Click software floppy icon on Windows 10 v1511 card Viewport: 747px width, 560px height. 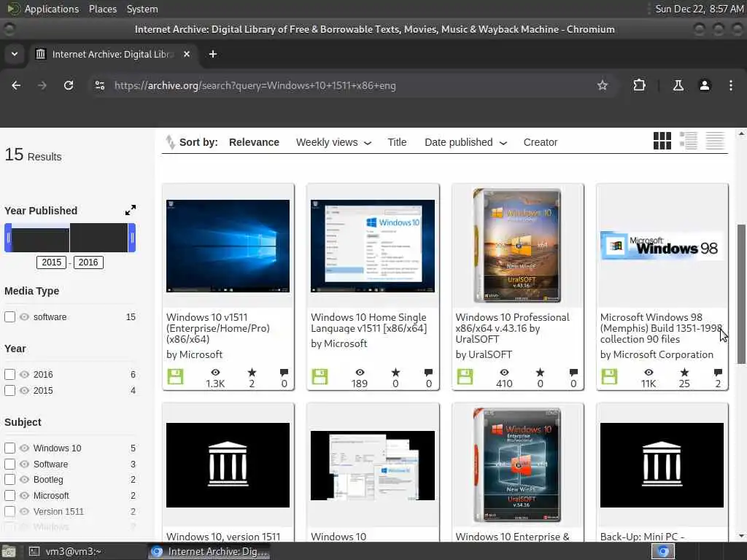(x=175, y=377)
